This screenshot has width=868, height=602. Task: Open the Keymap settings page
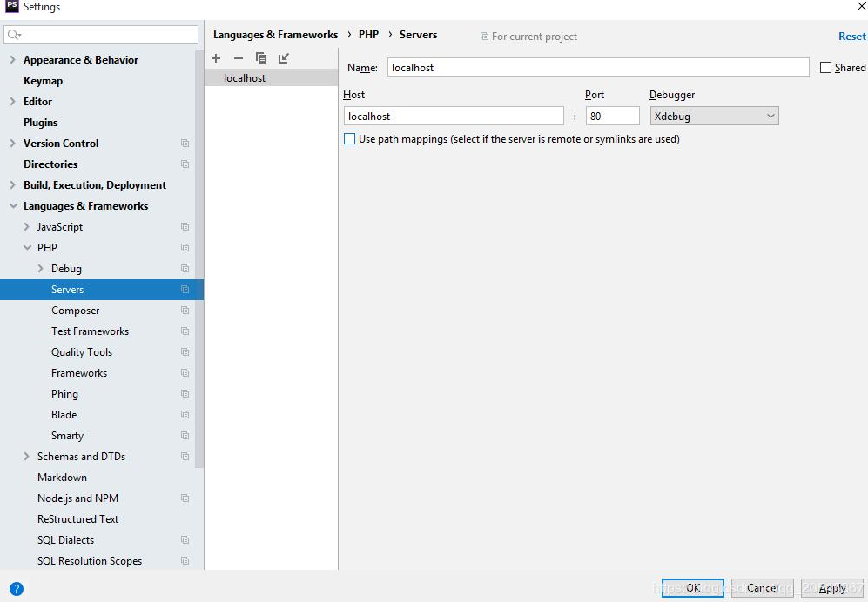tap(44, 81)
